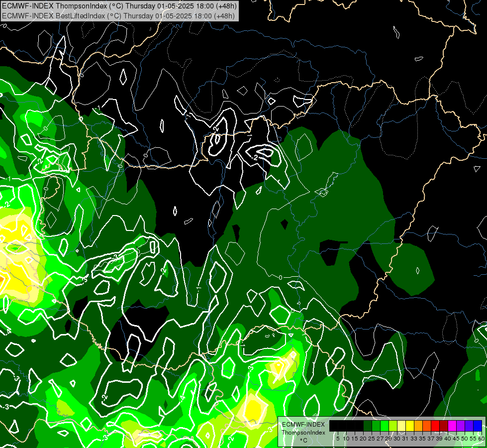Click the legend tick label 5

coord(338,439)
